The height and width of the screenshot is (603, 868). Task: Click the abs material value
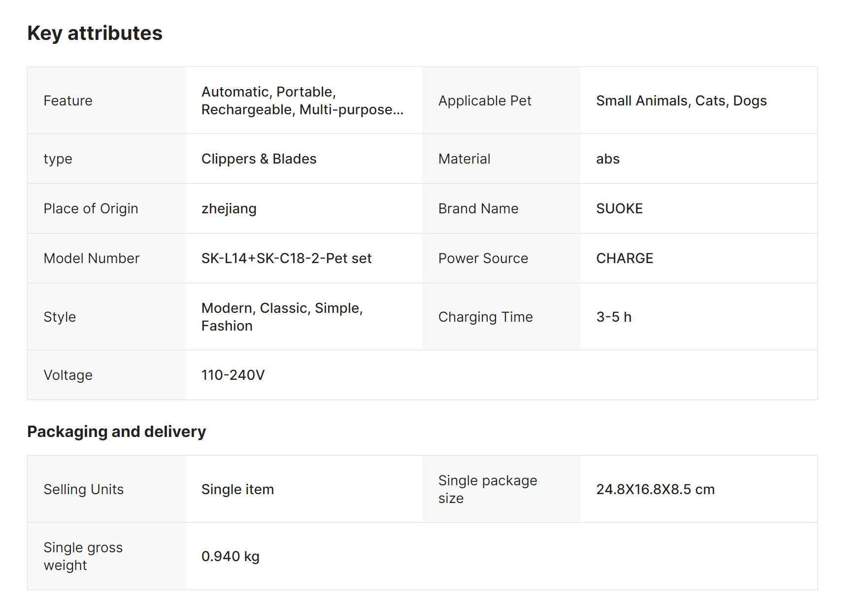click(607, 159)
